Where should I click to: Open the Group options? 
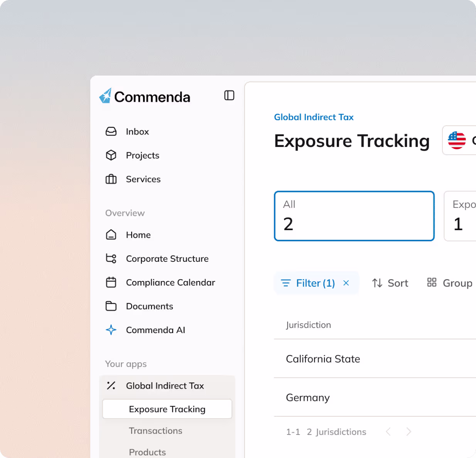click(450, 283)
